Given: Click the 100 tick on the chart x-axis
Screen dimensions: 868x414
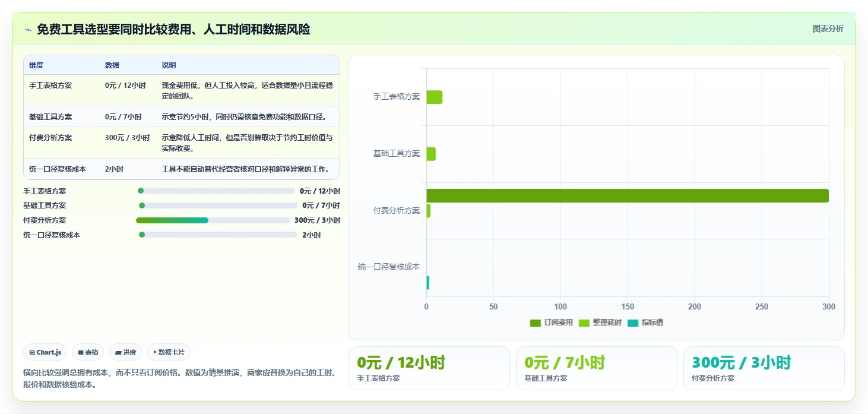Looking at the screenshot, I should pyautogui.click(x=560, y=307).
